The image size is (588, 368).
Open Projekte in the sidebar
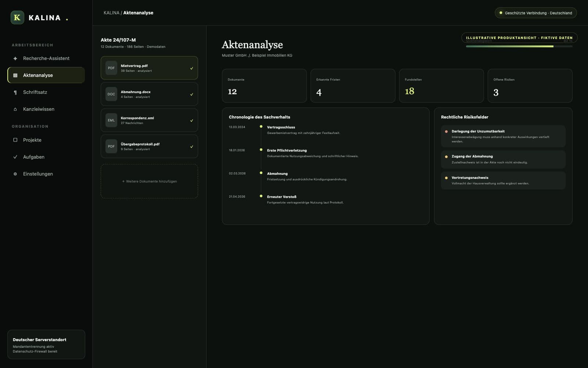[46, 140]
